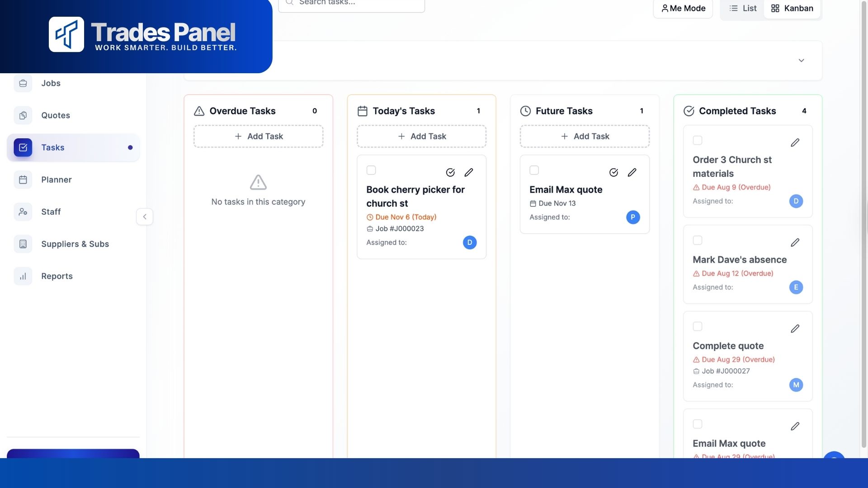Click the edit pencil on Book cherry picker task

pyautogui.click(x=469, y=172)
